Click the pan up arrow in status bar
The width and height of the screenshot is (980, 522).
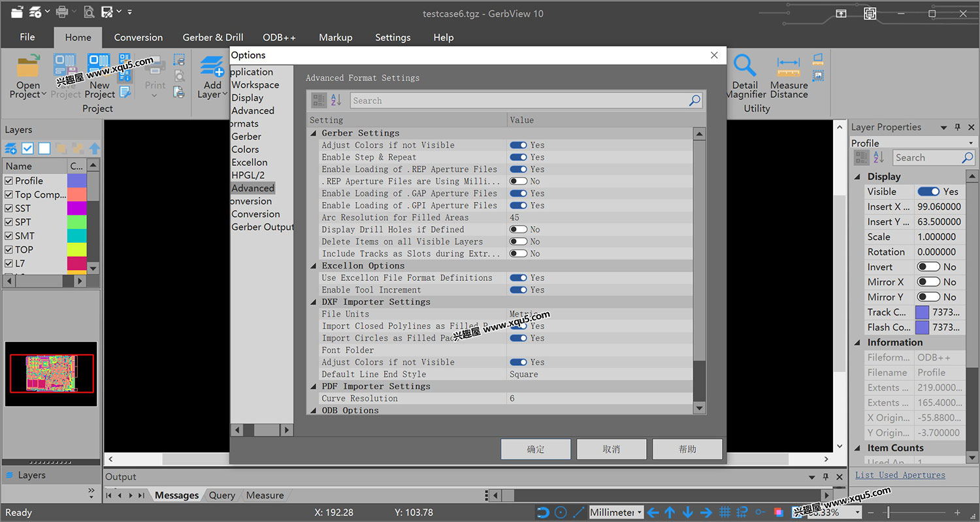(x=670, y=512)
